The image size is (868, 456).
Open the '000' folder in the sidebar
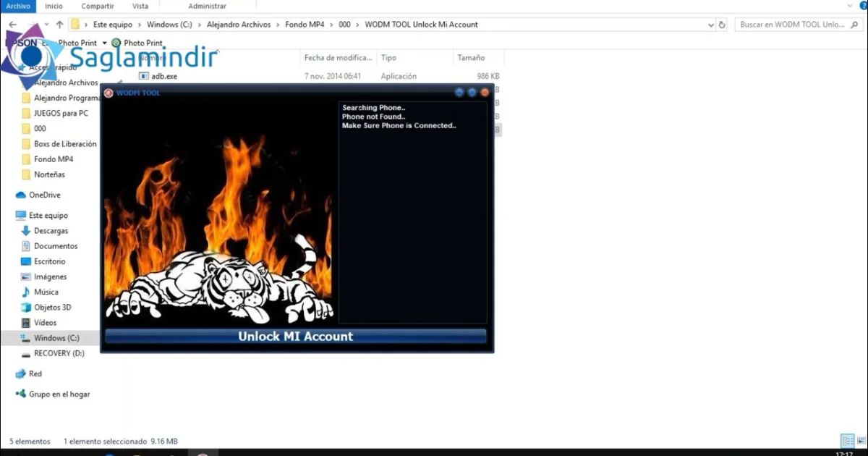[40, 128]
